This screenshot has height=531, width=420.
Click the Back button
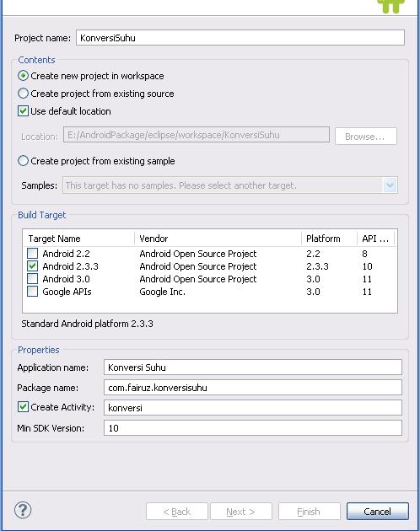177,512
